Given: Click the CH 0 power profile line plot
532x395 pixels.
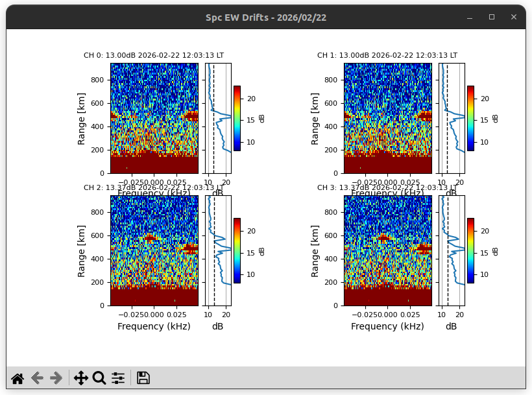Looking at the screenshot, I should click(218, 118).
